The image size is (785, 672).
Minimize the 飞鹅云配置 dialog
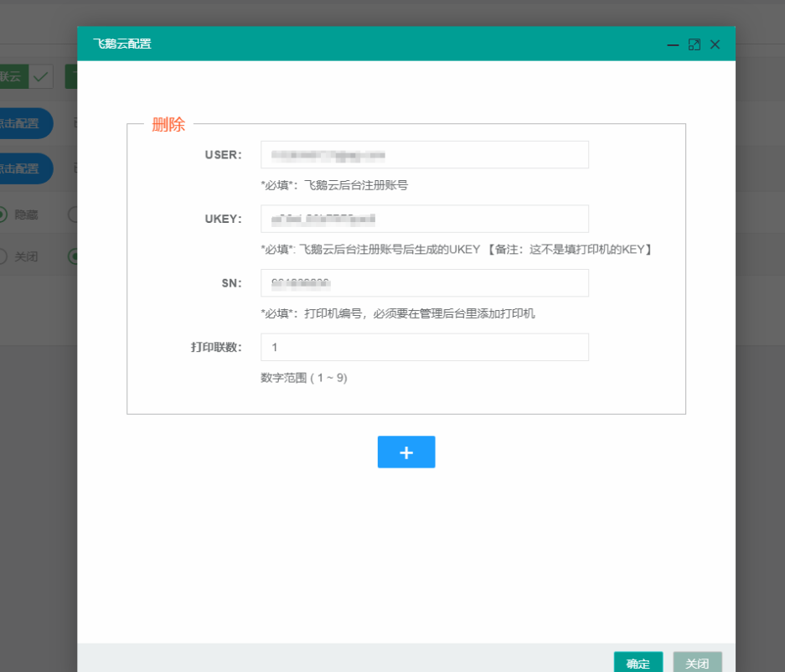pyautogui.click(x=673, y=44)
